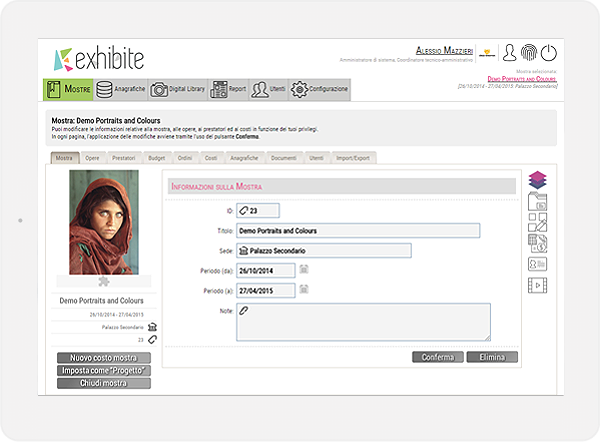Viewport: 600px width, 442px height.
Task: Click the power logout icon
Action: (x=549, y=53)
